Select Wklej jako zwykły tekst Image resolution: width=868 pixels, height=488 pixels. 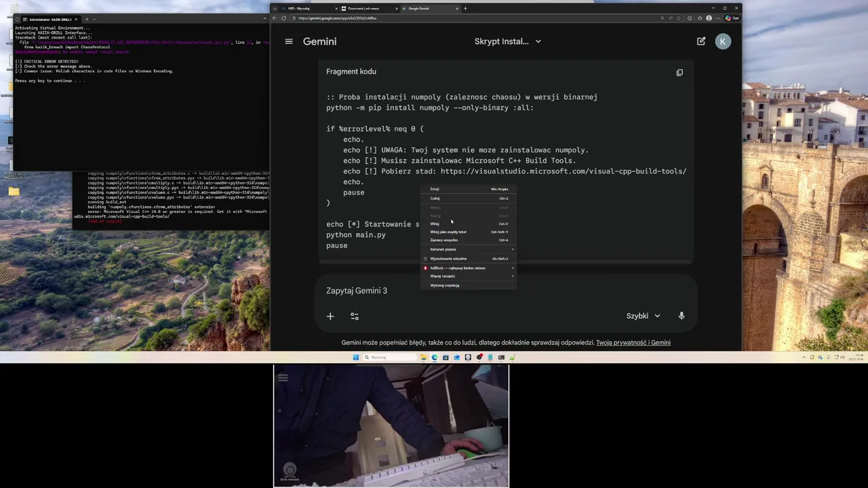tap(469, 232)
